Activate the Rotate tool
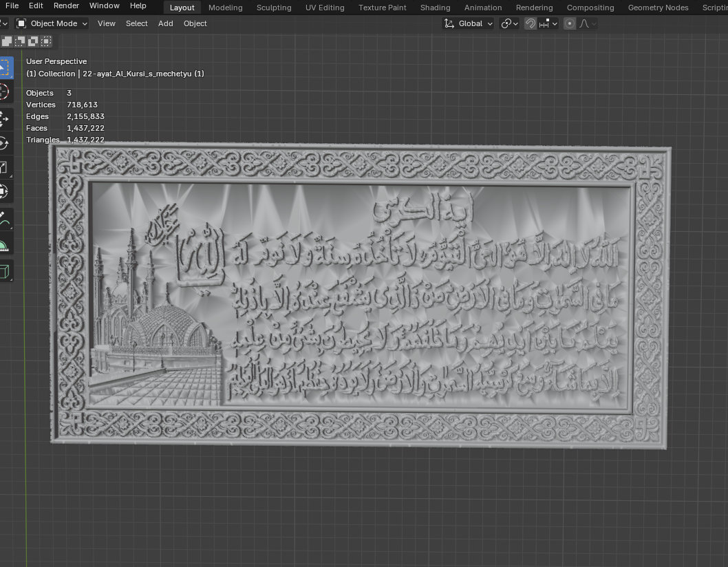Viewport: 728px width, 567px height. (x=8, y=142)
